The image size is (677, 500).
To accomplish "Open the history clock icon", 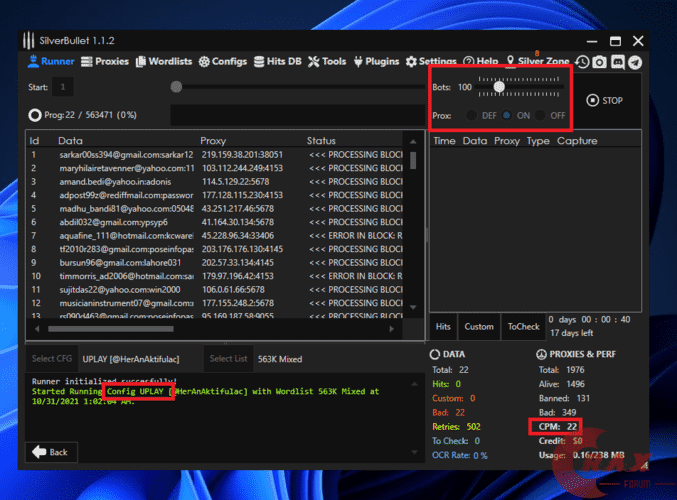I will 582,62.
